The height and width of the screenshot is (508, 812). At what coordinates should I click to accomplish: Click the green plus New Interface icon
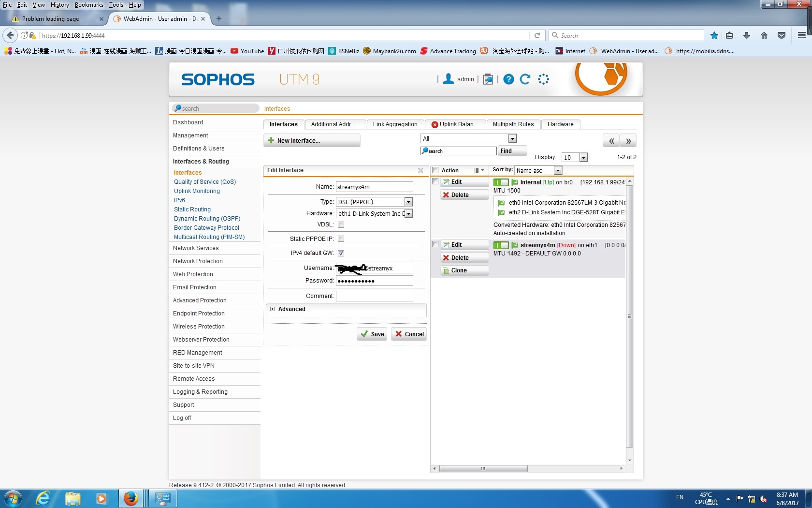coord(271,140)
